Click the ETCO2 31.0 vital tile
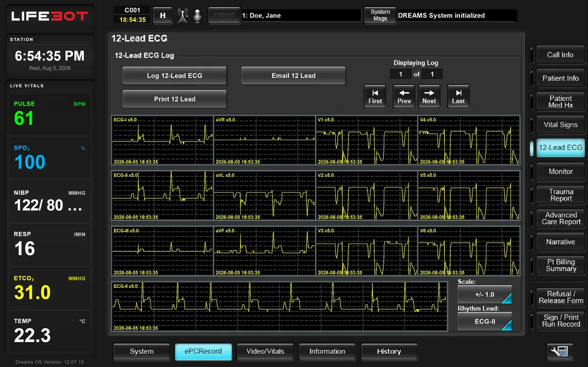Viewport: 588px width, 367px height. (49, 288)
